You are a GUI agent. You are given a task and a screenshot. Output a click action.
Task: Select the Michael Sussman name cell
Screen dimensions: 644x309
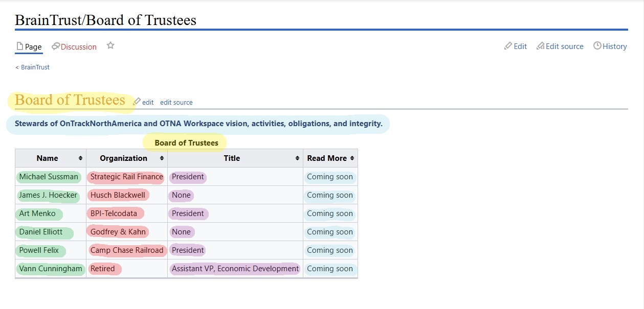point(49,177)
